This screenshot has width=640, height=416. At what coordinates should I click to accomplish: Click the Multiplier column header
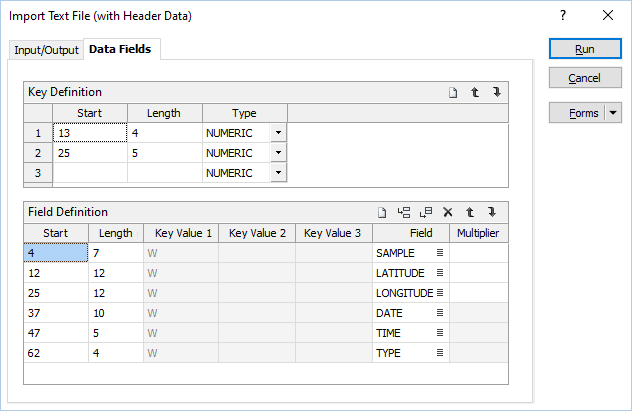pyautogui.click(x=479, y=233)
